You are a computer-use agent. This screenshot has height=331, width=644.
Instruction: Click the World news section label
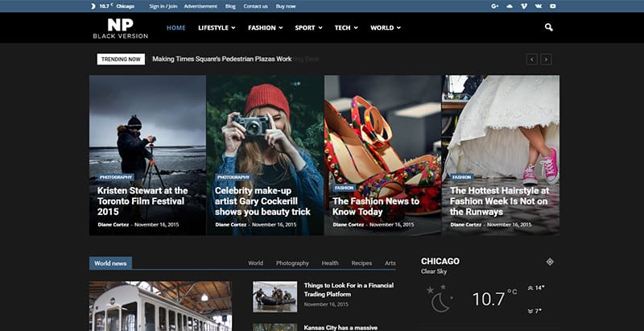click(110, 263)
